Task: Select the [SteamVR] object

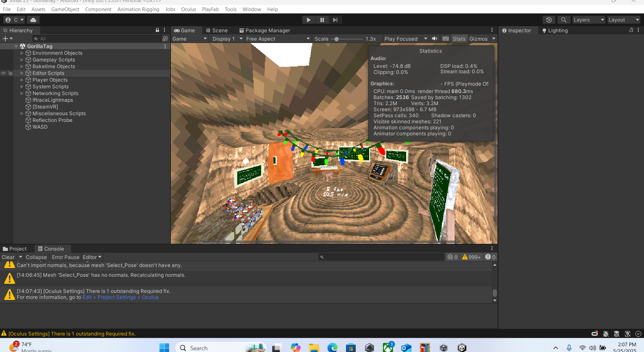Action: click(x=45, y=107)
